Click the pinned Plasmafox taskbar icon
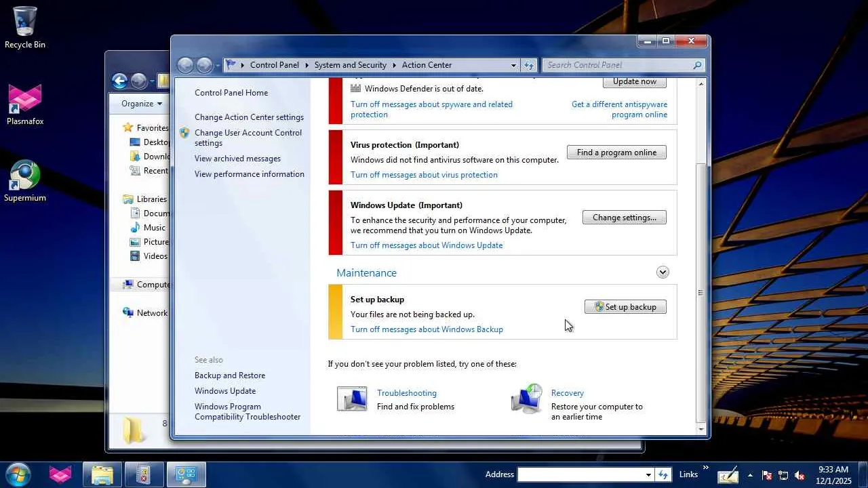The image size is (868, 488). pos(60,474)
